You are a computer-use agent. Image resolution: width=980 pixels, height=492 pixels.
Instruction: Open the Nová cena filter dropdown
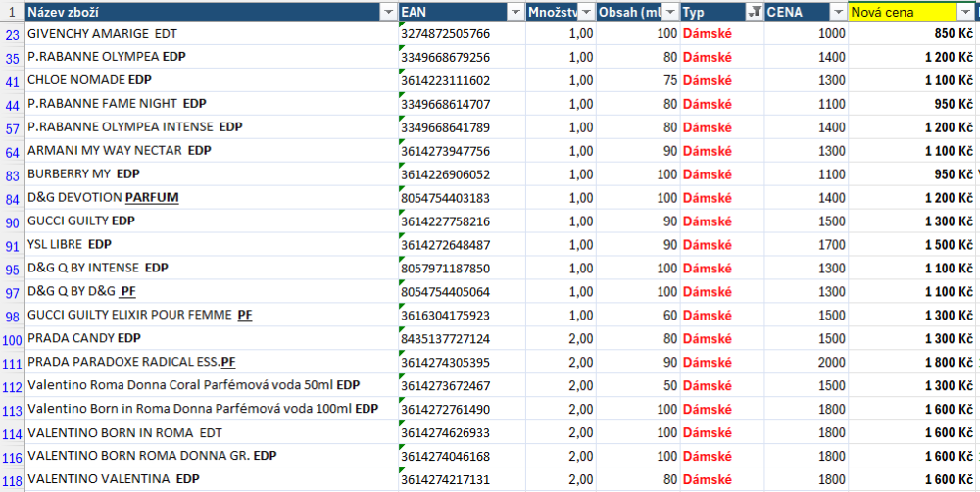point(964,12)
